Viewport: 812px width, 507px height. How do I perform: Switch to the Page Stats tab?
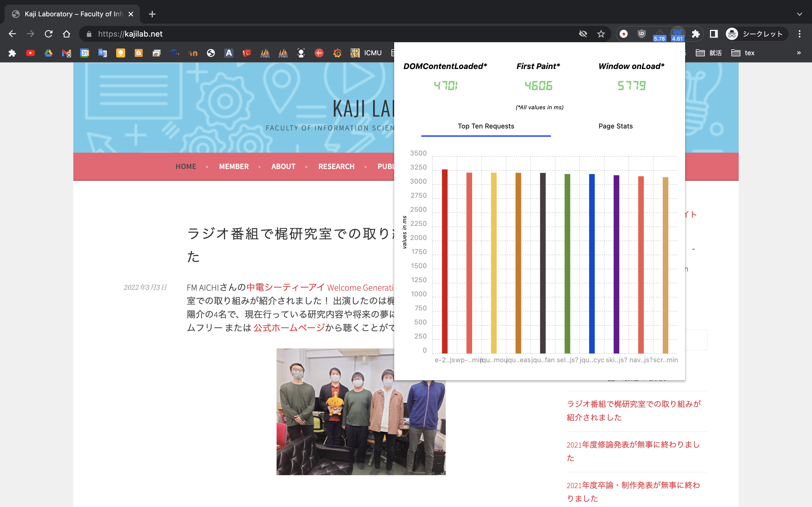[x=615, y=126]
